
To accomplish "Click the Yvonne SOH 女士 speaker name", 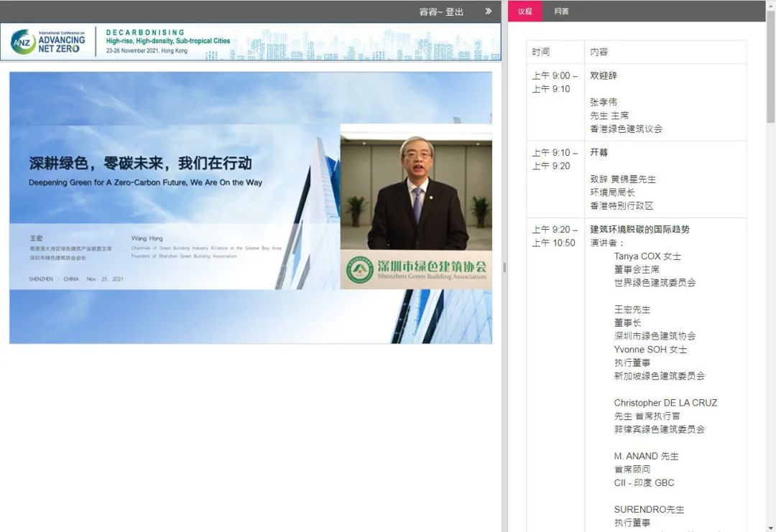I will [x=650, y=350].
